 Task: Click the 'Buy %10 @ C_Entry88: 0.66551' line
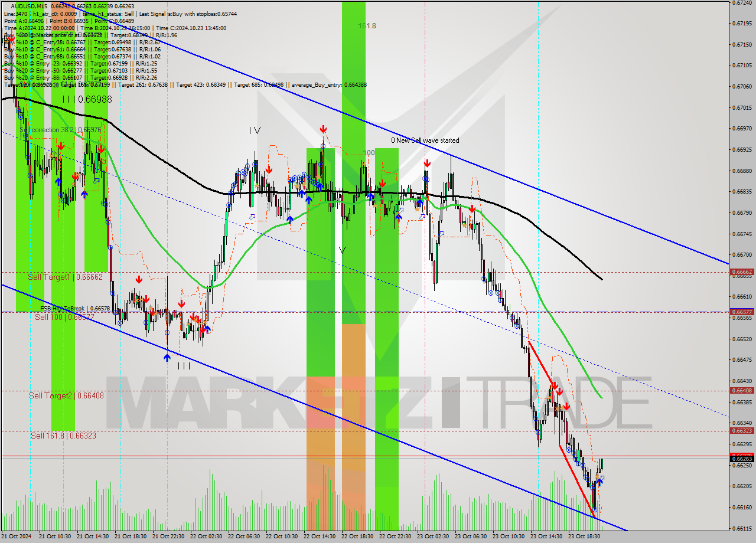[x=45, y=56]
